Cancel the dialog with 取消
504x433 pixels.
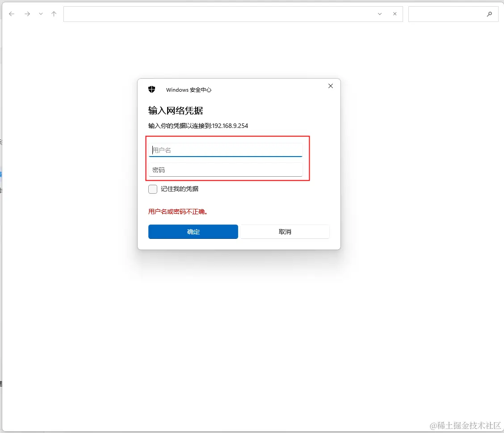[x=285, y=232]
